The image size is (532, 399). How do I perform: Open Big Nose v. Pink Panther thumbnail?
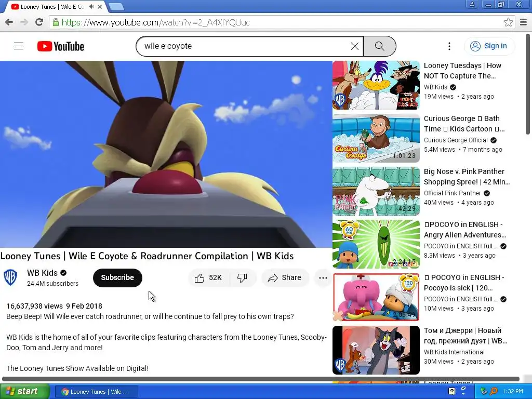(376, 191)
